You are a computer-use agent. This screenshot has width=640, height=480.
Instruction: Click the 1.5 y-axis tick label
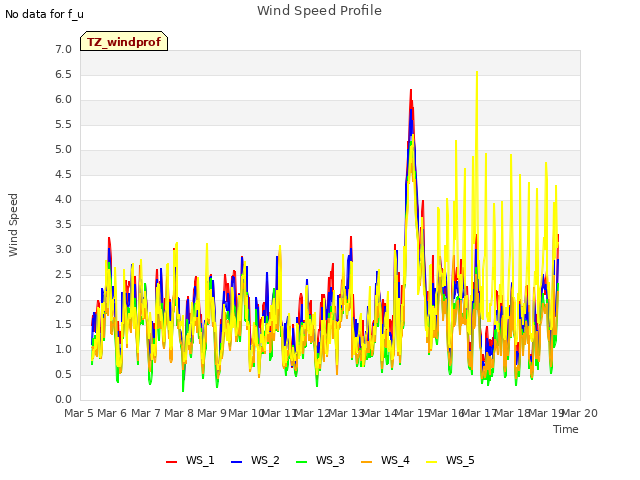click(63, 325)
